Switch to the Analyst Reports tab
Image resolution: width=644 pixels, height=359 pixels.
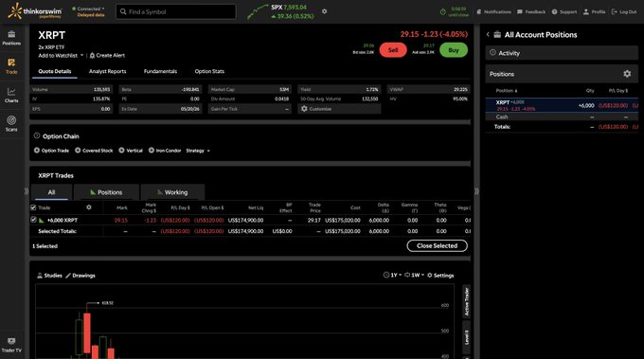coord(108,71)
